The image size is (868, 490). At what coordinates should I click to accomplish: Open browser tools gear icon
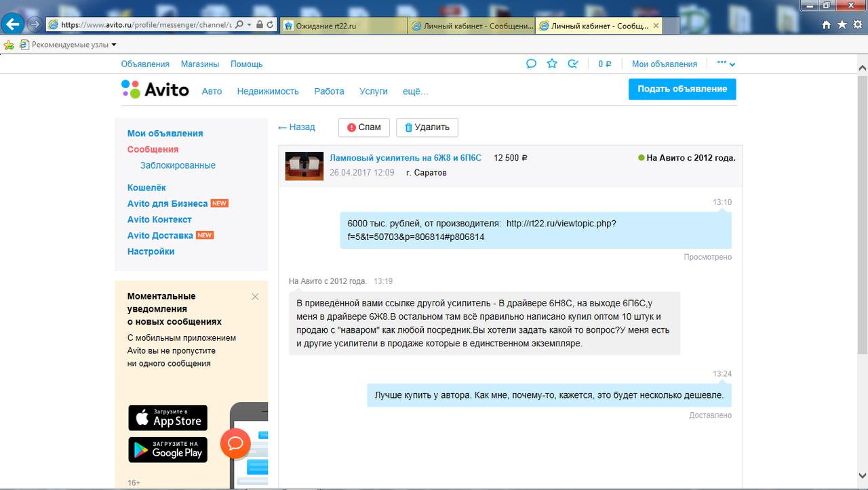coord(857,24)
